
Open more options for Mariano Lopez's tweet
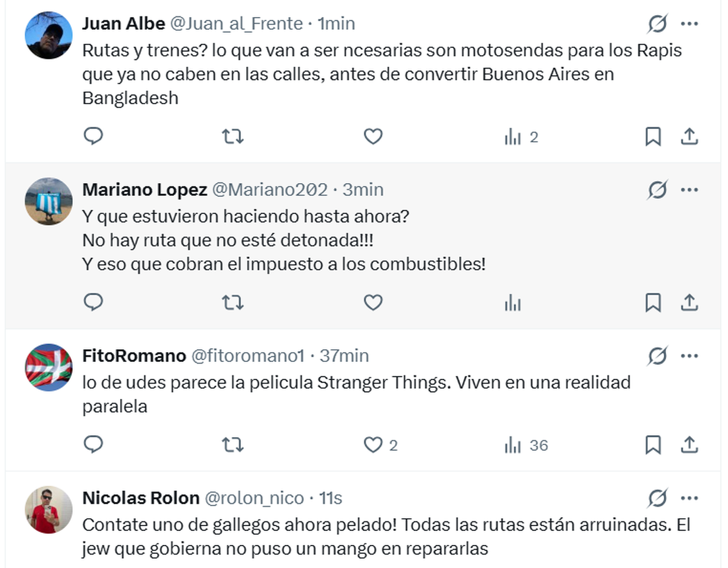(x=690, y=190)
